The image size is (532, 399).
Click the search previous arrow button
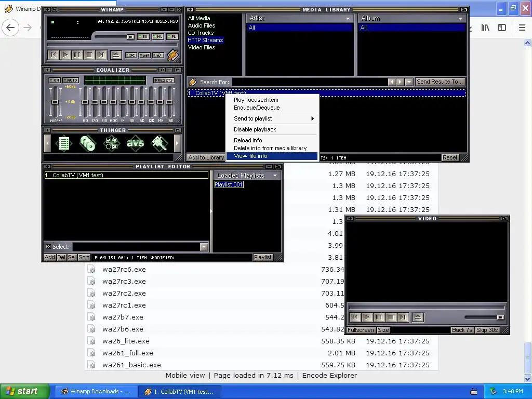click(392, 82)
